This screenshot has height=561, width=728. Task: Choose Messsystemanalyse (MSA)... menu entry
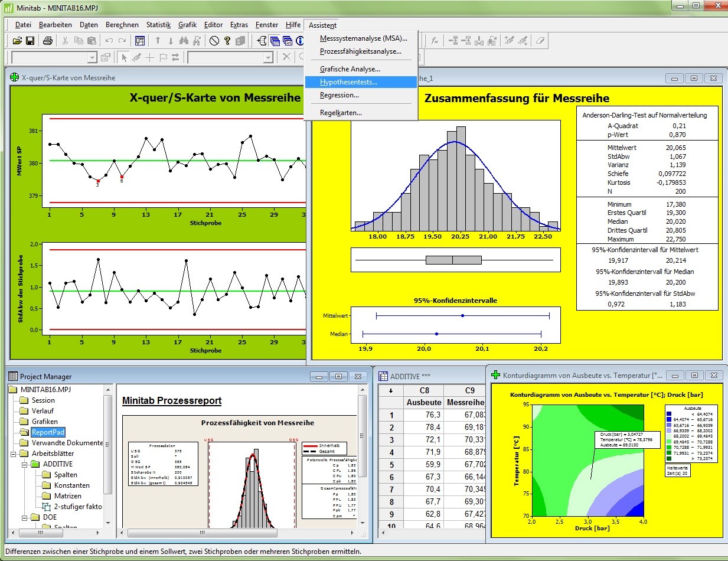point(361,38)
